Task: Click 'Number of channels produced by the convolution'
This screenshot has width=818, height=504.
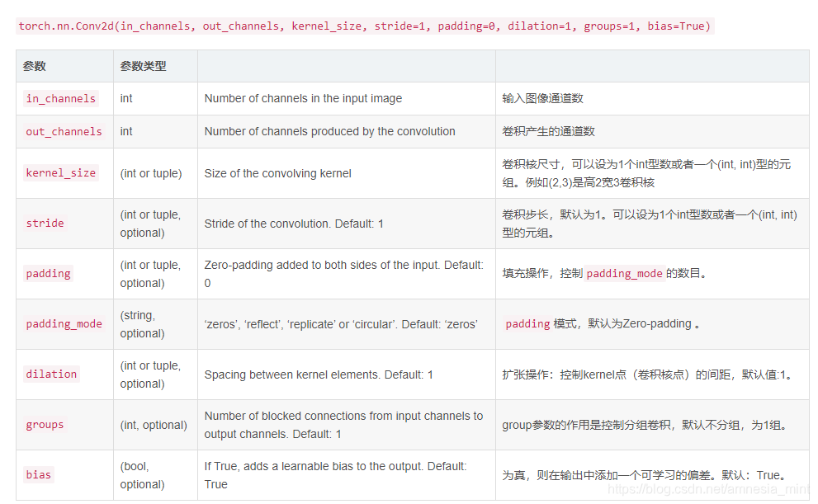Action: tap(329, 131)
